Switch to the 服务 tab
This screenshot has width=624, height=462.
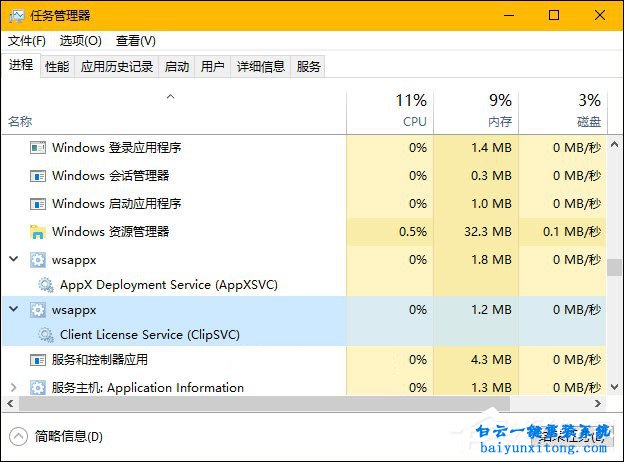tap(308, 66)
